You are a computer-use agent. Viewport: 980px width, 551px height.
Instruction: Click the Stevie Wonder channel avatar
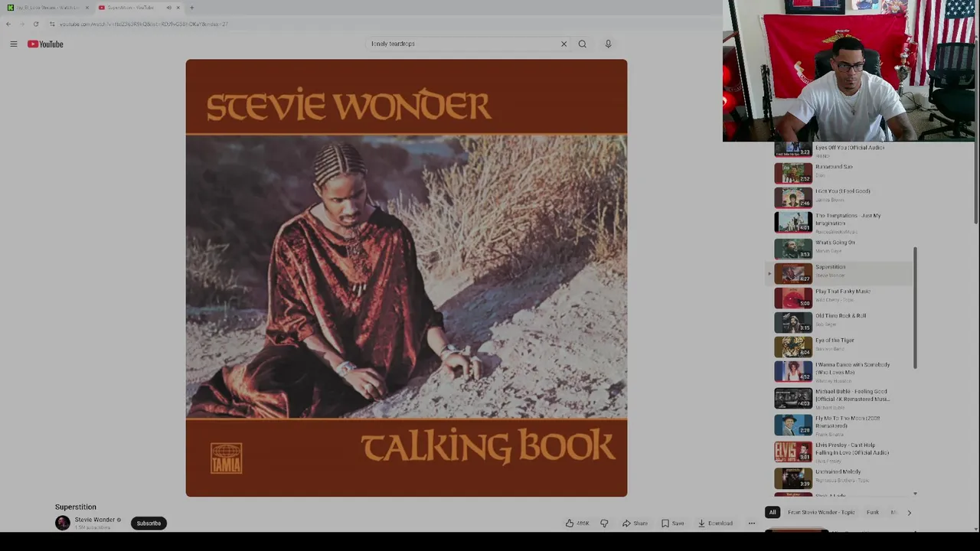click(62, 523)
